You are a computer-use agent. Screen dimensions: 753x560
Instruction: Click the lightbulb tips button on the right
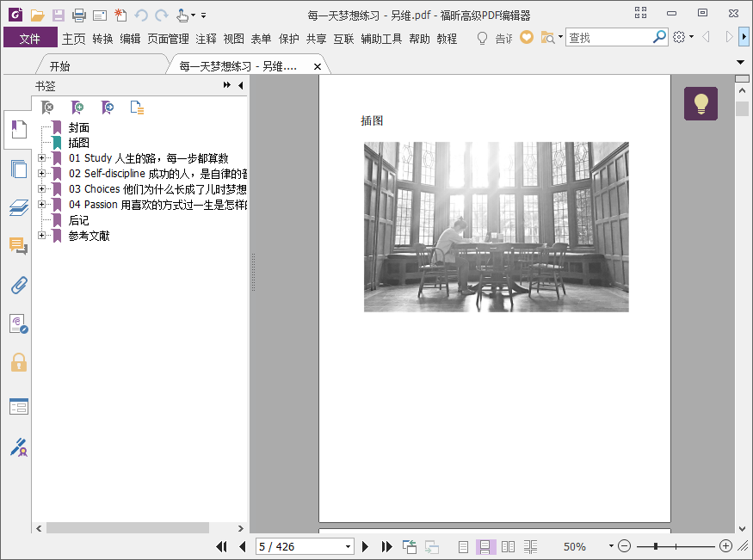[x=701, y=103]
